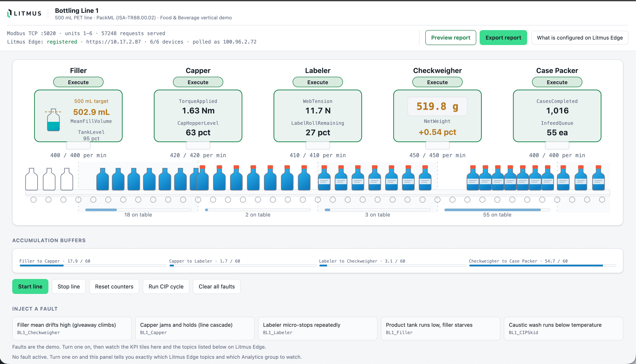Click the "Checkweigher" machine heading
The height and width of the screenshot is (364, 636).
tap(438, 70)
